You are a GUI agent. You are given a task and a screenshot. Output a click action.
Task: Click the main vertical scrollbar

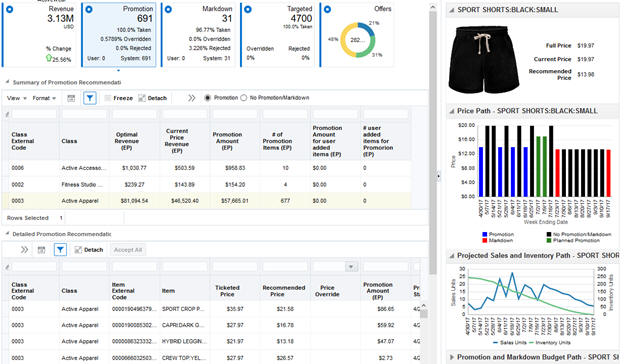pos(433,143)
